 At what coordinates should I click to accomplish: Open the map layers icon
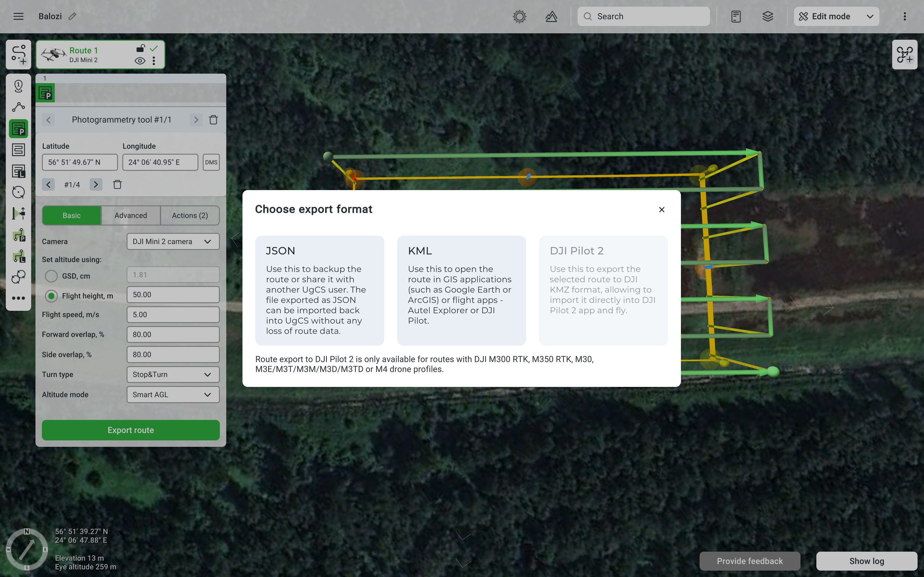[767, 17]
